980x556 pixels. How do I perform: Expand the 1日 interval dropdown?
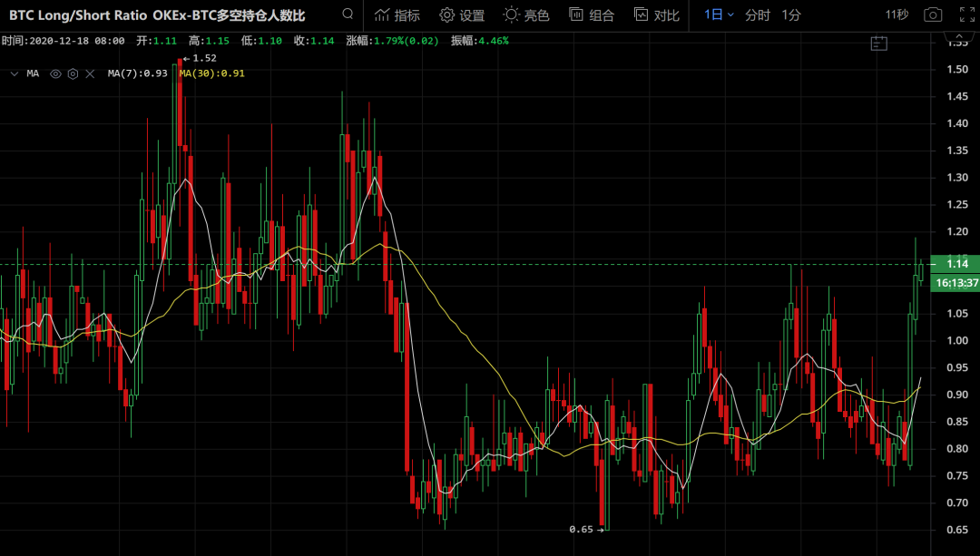pos(719,15)
